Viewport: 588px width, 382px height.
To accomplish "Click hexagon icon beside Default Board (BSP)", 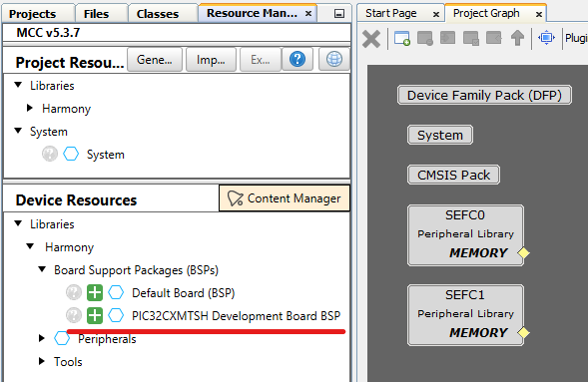I will click(x=116, y=292).
